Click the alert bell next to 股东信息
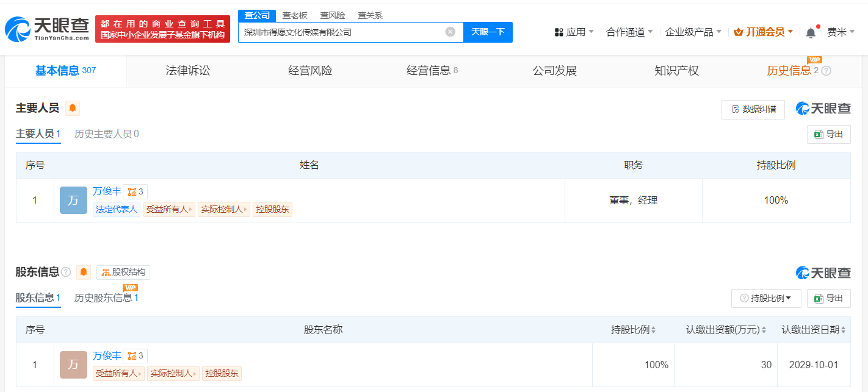The width and height of the screenshot is (868, 392). [84, 272]
